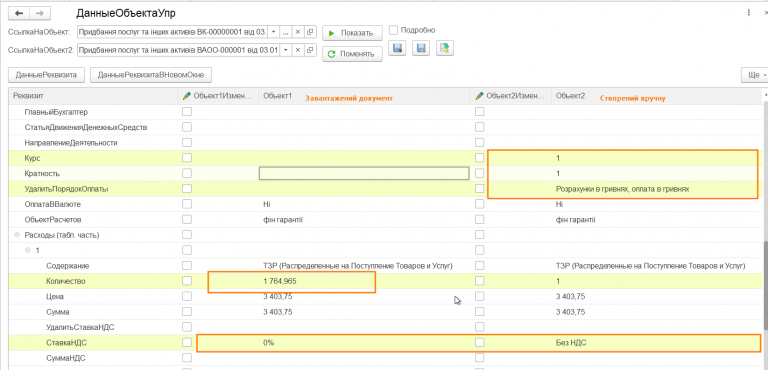Open the Ще menu

click(x=754, y=75)
